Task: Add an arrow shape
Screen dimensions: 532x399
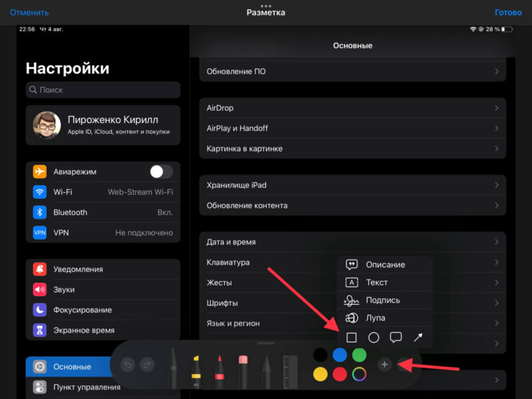Action: (x=418, y=337)
